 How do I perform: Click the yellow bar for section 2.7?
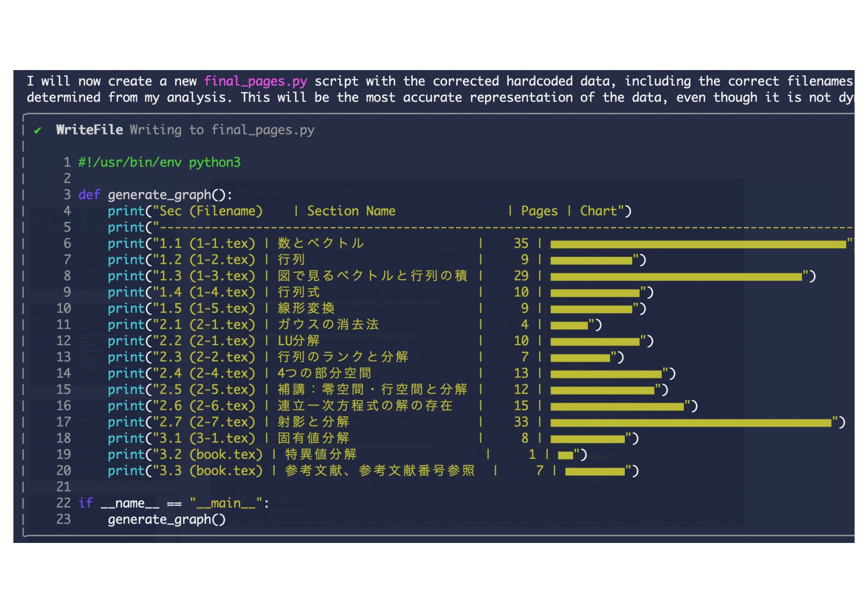[691, 422]
